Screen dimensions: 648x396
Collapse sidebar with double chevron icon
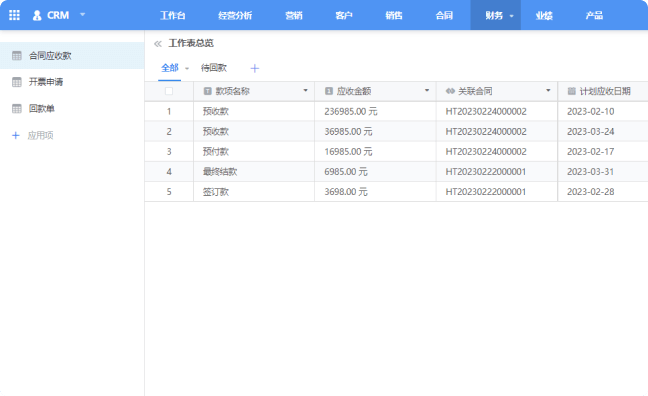[x=157, y=43]
